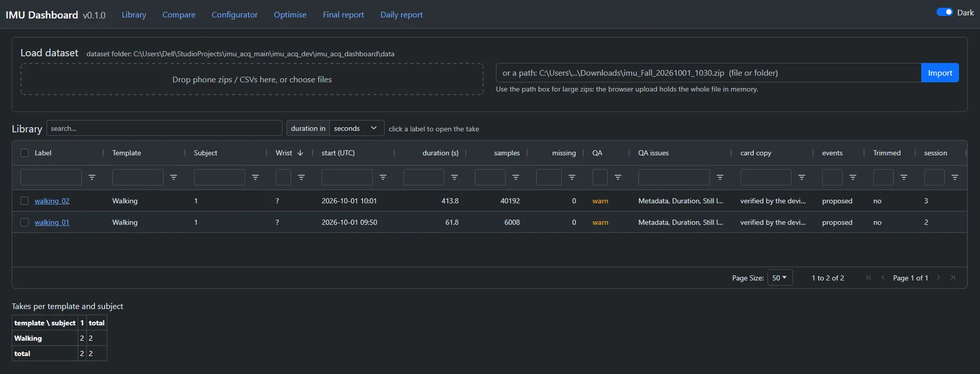The width and height of the screenshot is (980, 374).
Task: Tick the checkbox for walking_02 row
Action: coord(24,201)
